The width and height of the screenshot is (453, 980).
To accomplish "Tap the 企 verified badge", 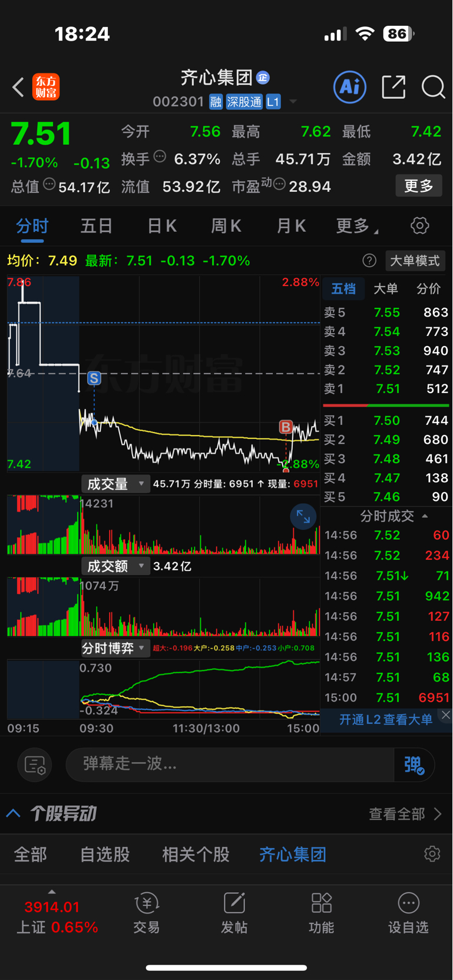I will point(263,77).
